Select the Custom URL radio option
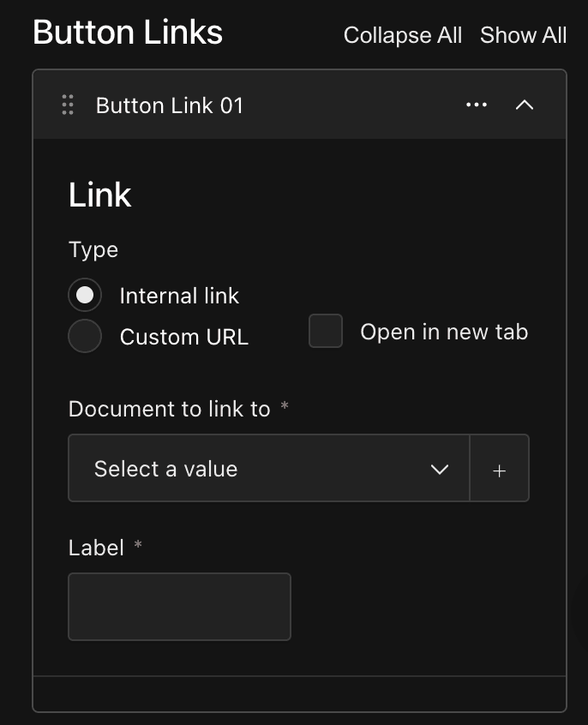588x725 pixels. (x=85, y=336)
